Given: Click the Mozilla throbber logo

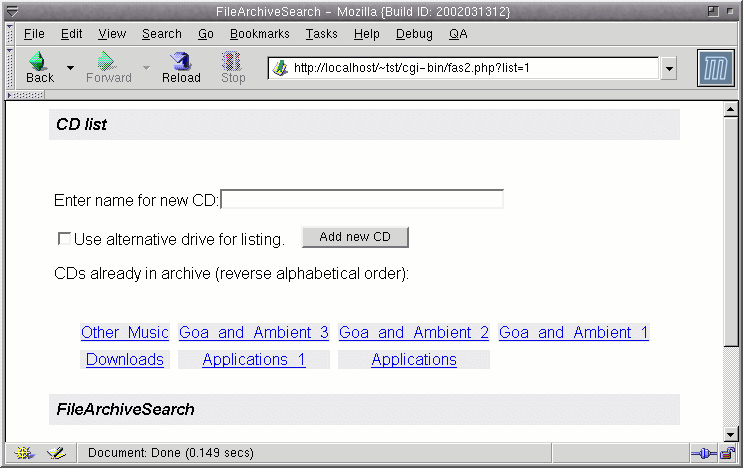Looking at the screenshot, I should point(715,68).
